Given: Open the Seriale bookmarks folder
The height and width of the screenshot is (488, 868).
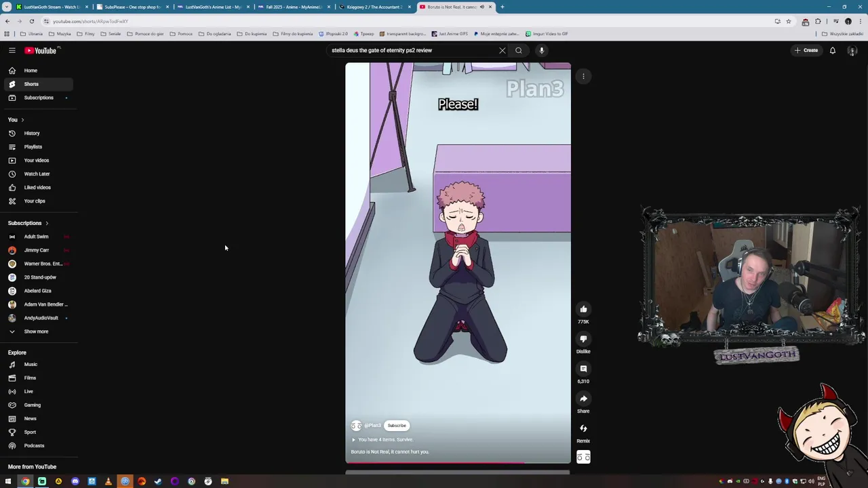Looking at the screenshot, I should (110, 34).
